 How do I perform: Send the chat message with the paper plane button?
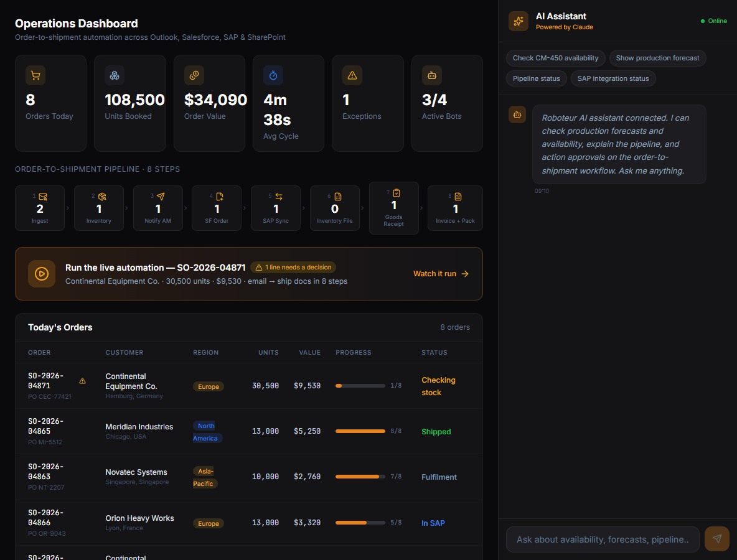717,539
